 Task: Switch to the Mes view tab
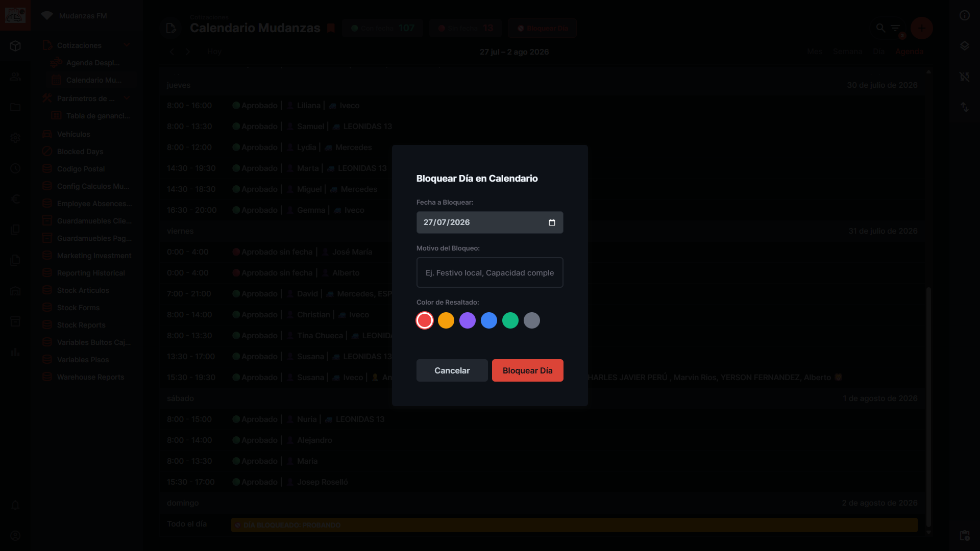815,52
